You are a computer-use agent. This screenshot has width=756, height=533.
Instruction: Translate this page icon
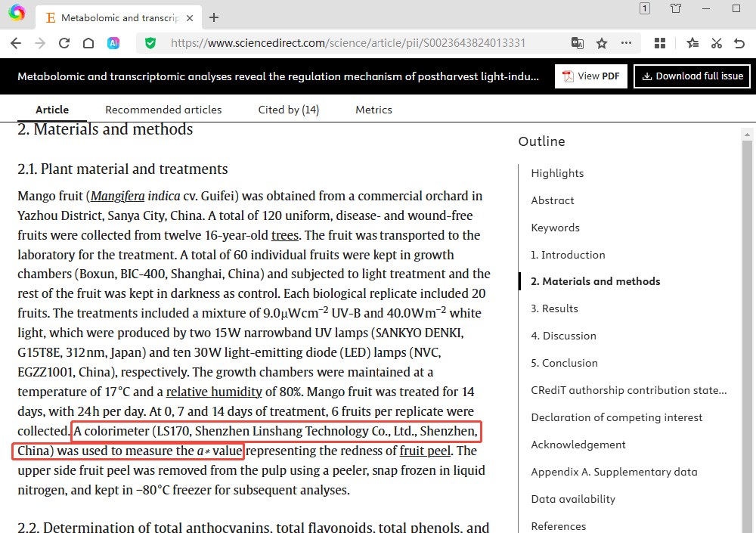577,43
